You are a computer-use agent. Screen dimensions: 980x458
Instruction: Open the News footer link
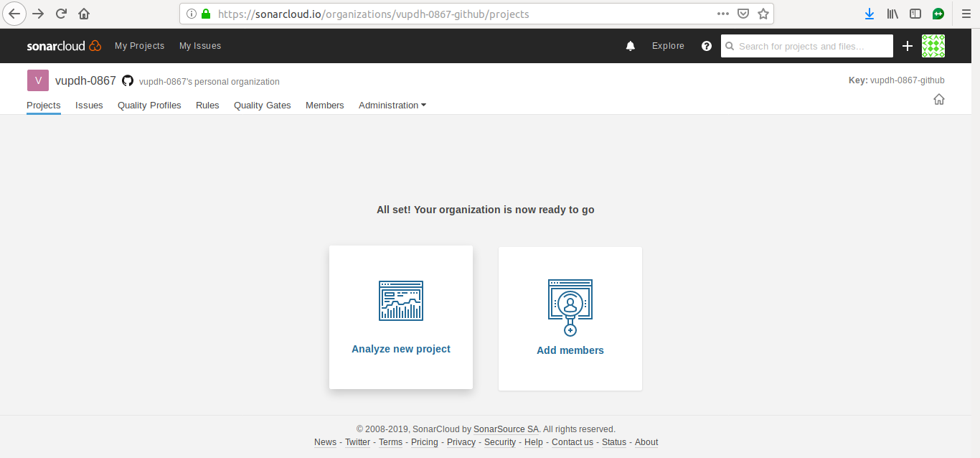point(325,442)
